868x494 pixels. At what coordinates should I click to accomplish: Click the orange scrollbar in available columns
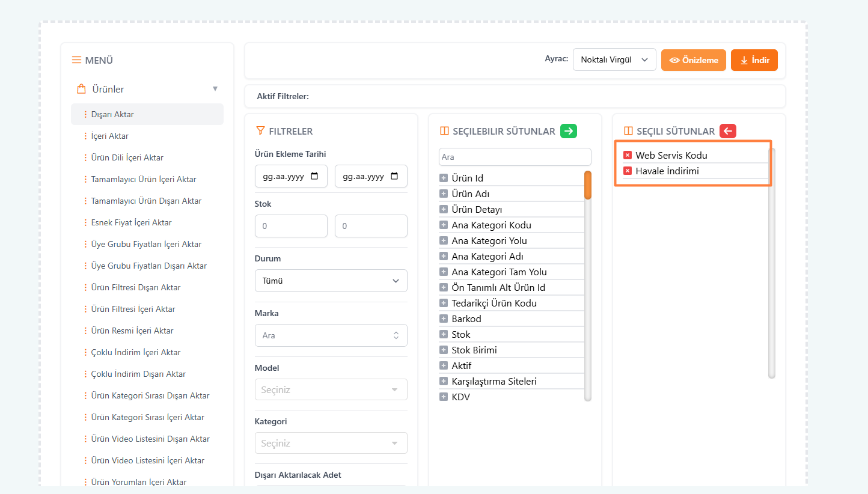click(x=588, y=185)
